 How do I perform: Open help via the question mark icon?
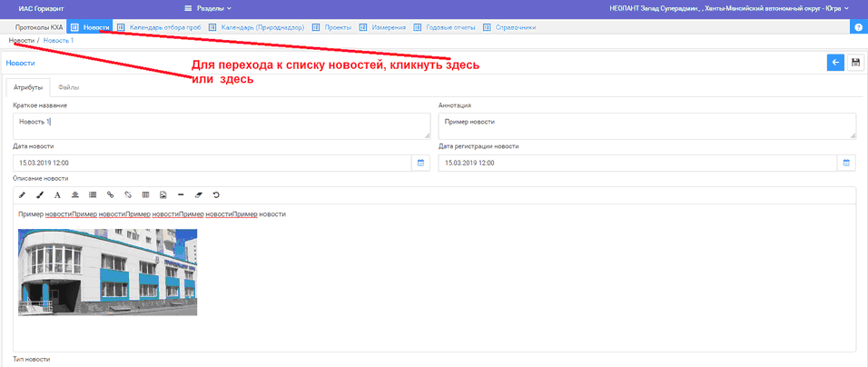(859, 27)
